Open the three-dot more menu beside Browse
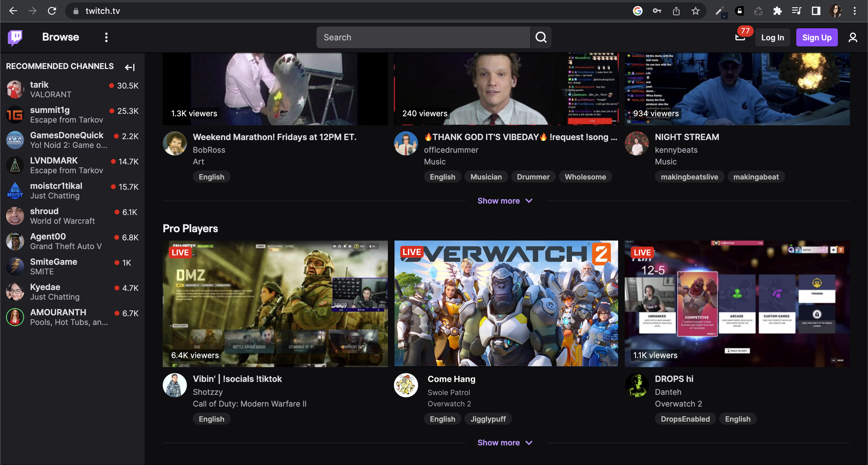This screenshot has height=465, width=868. 106,37
